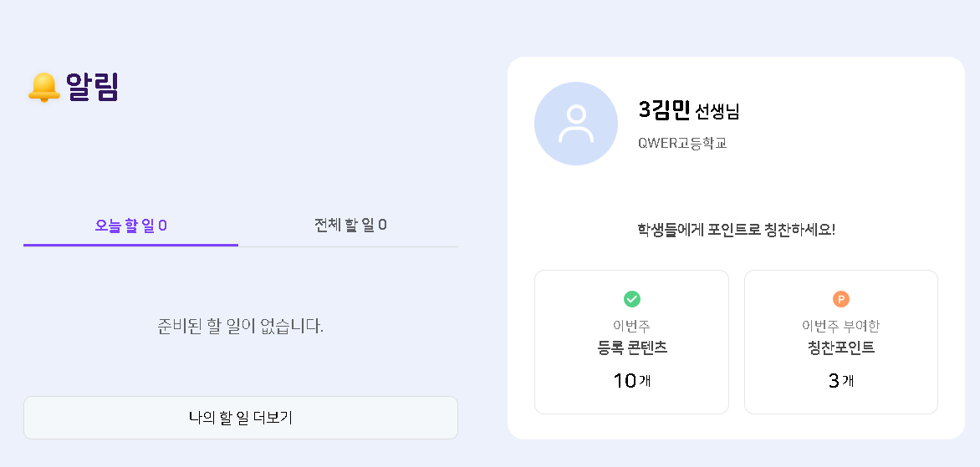Select the QWER고등학교 school label

point(681,143)
